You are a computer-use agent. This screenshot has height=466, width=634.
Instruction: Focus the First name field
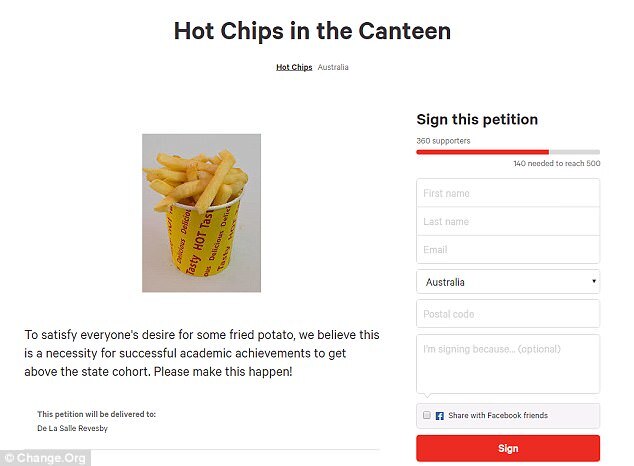click(x=507, y=193)
